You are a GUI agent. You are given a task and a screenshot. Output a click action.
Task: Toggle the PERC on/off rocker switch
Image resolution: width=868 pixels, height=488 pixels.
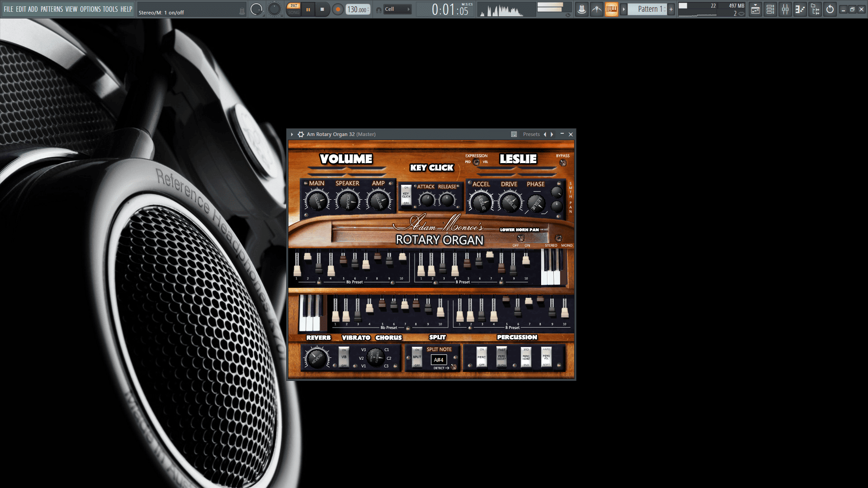[x=482, y=357]
